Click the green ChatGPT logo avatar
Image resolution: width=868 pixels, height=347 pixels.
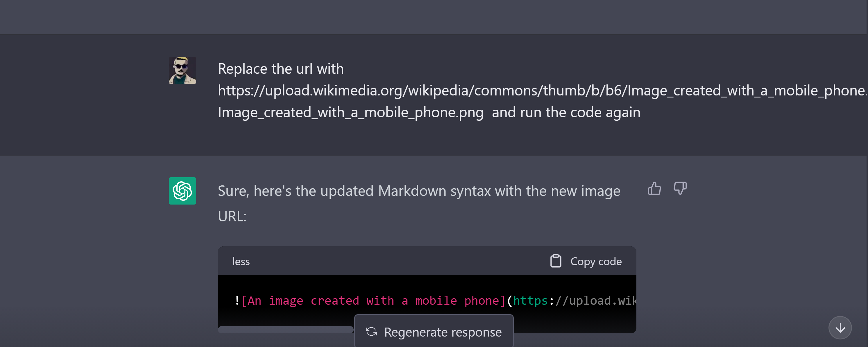[182, 191]
